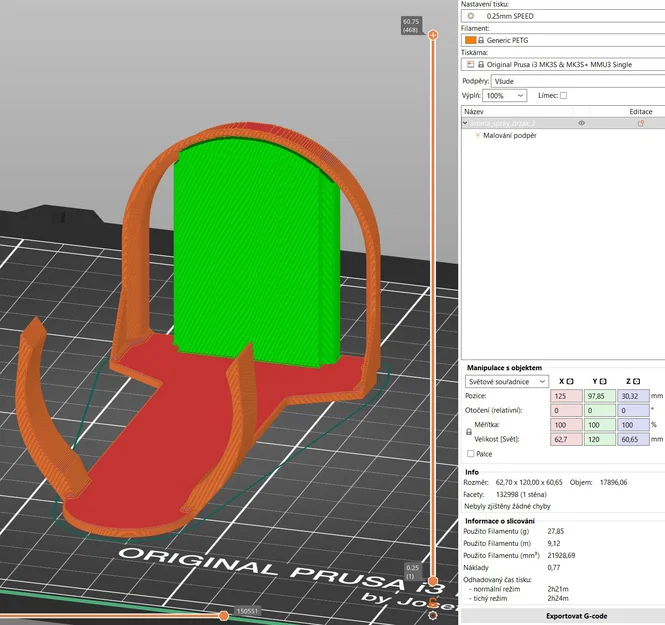Click the Editace column header
This screenshot has height=625, width=665.
[640, 112]
